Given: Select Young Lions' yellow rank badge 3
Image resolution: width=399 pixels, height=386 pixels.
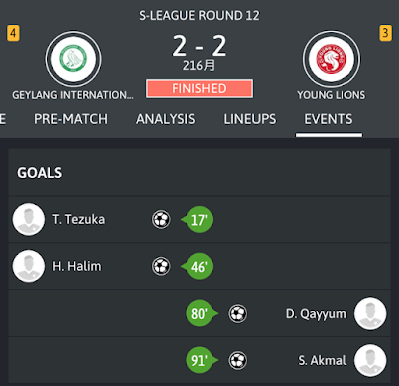Looking at the screenshot, I should click(x=385, y=33).
